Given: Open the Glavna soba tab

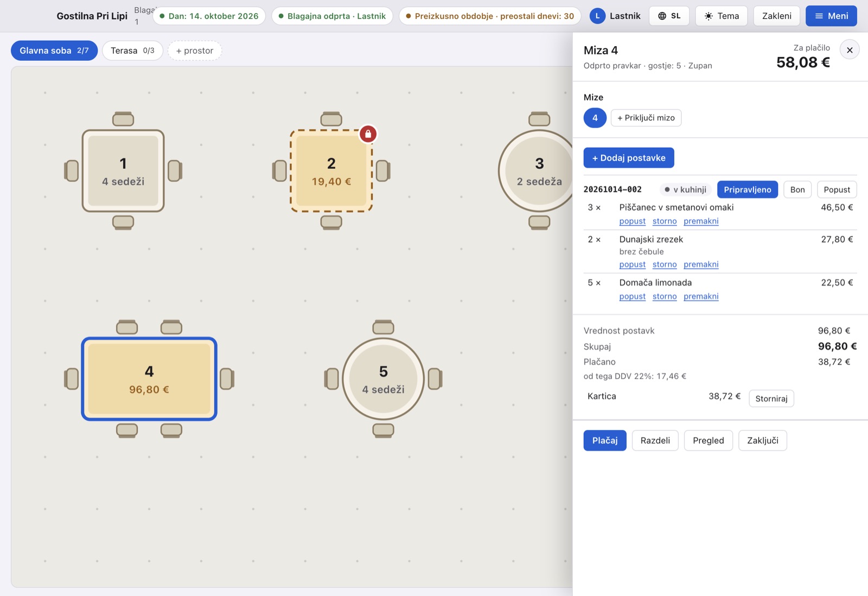Looking at the screenshot, I should pyautogui.click(x=54, y=50).
